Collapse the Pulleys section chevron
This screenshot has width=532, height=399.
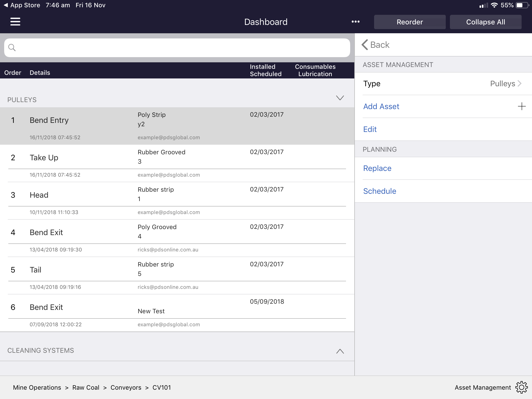point(340,98)
